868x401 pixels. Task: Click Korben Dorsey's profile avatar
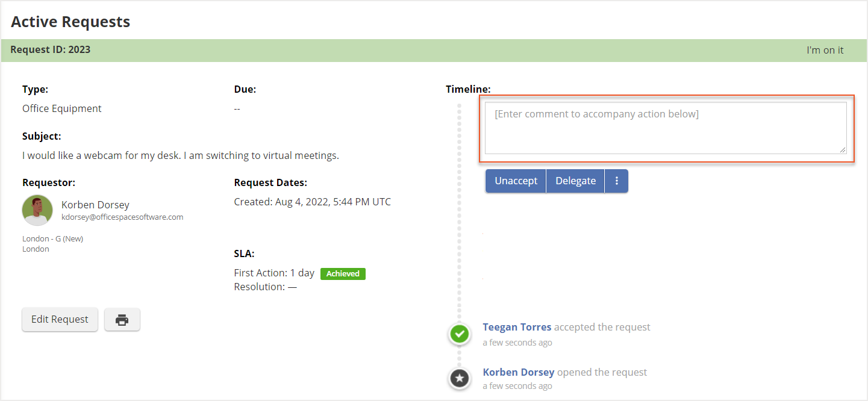coord(37,210)
